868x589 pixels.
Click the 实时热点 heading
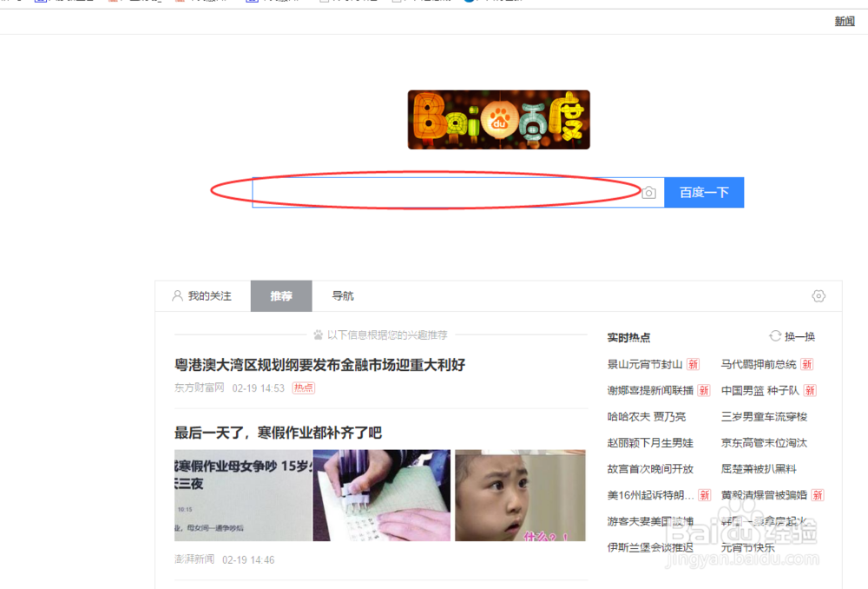pyautogui.click(x=628, y=337)
